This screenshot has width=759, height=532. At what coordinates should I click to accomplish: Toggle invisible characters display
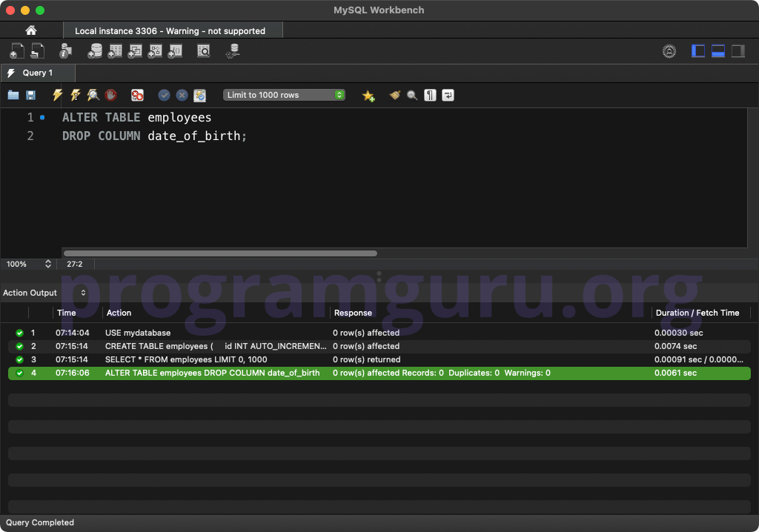pyautogui.click(x=431, y=95)
